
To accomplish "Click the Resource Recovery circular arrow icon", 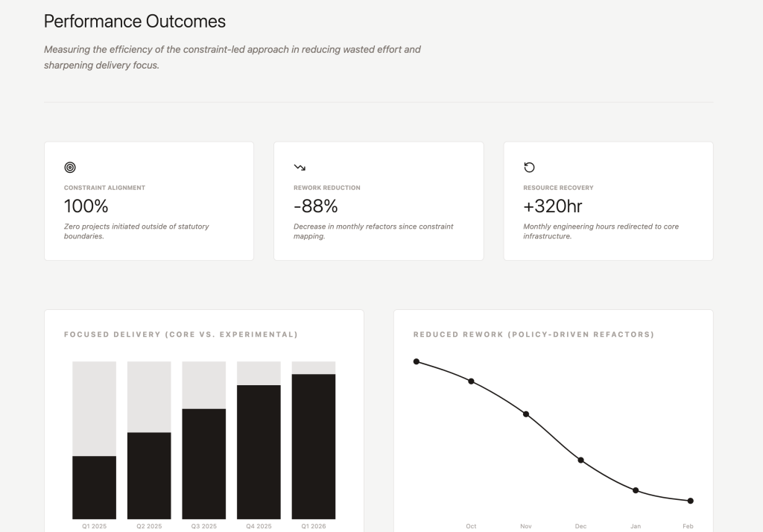I will click(529, 168).
